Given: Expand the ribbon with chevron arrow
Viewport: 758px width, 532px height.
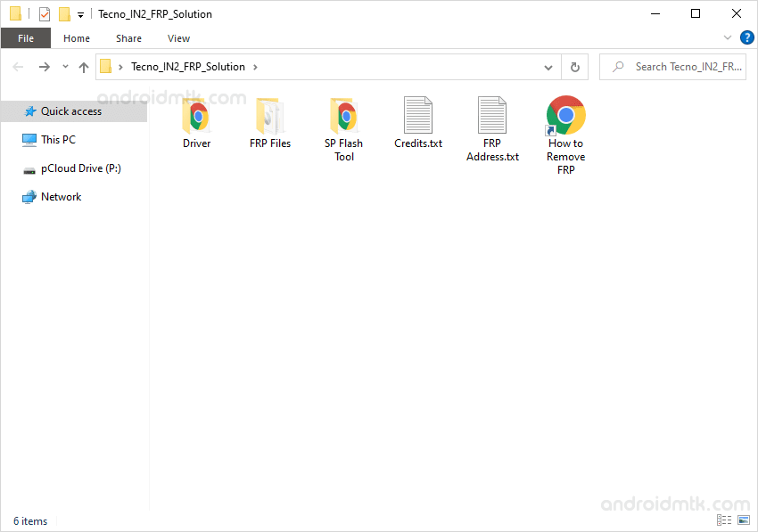Looking at the screenshot, I should [x=728, y=37].
